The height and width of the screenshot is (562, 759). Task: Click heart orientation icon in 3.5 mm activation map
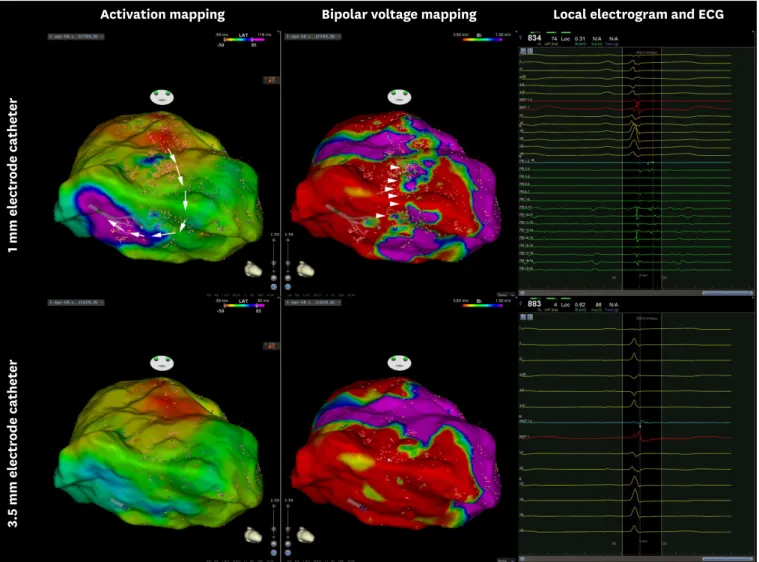(253, 534)
